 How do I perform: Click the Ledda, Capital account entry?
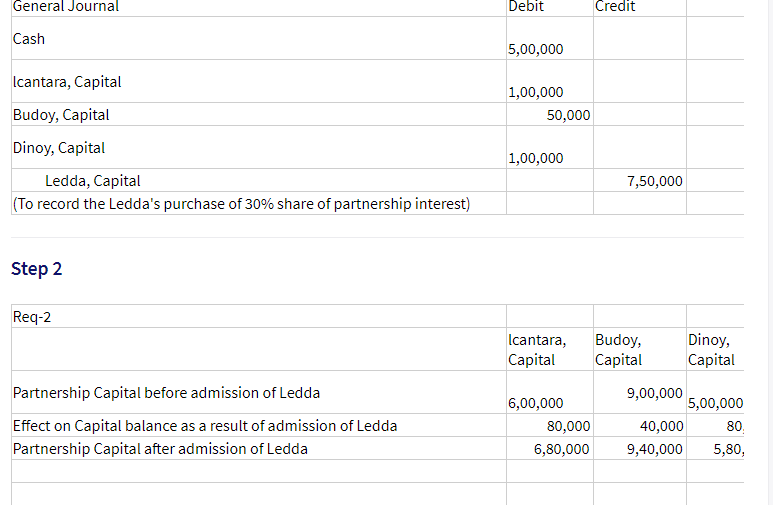coord(93,181)
